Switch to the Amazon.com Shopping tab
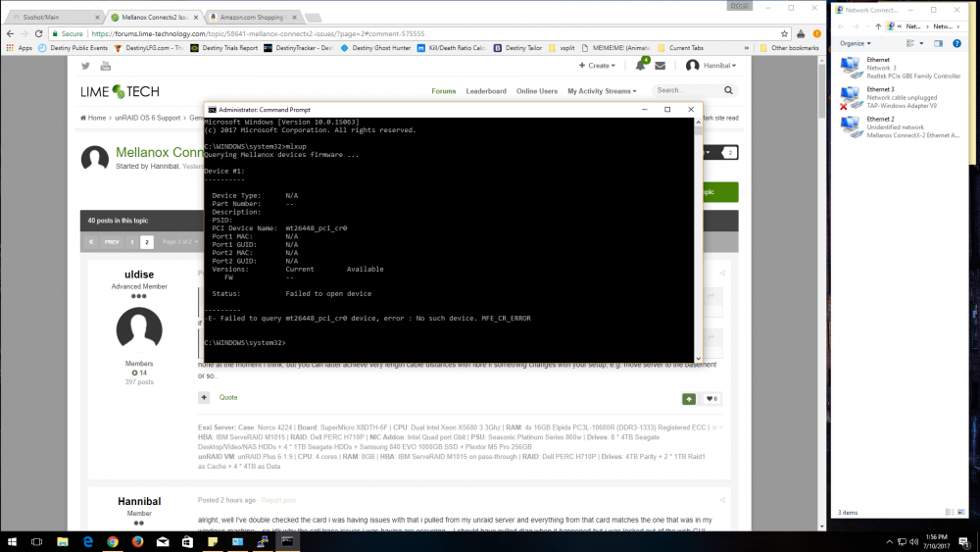The height and width of the screenshot is (552, 980). 251,18
